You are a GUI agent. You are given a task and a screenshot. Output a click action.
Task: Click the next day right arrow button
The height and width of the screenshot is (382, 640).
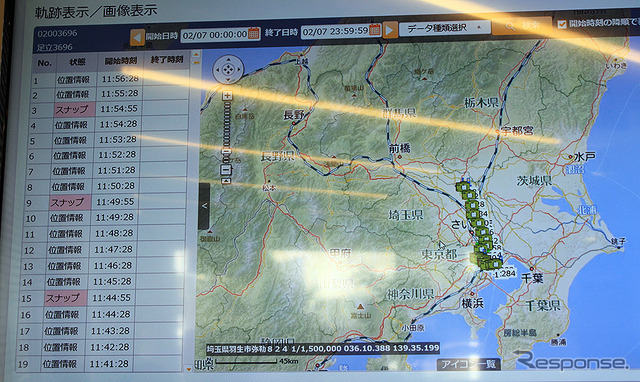point(390,30)
